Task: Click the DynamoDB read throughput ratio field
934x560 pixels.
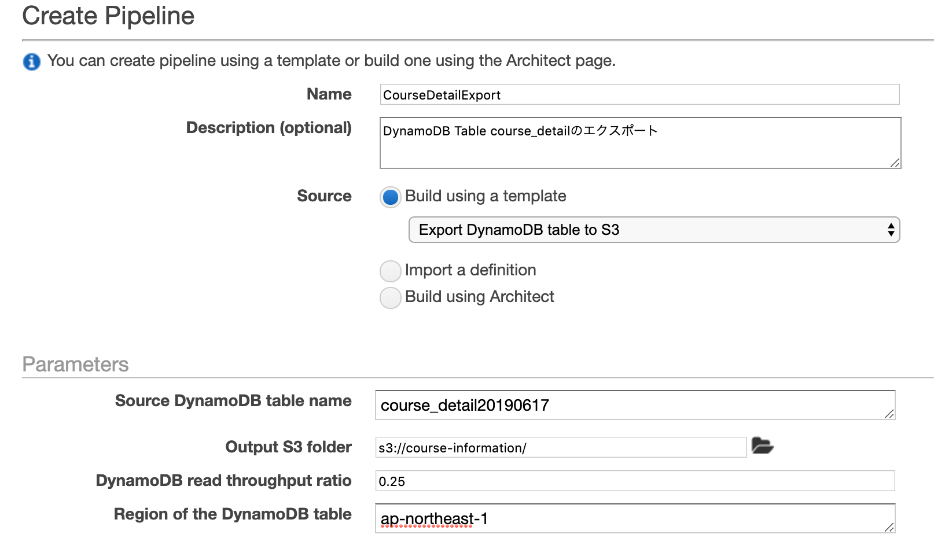Action: coord(635,481)
